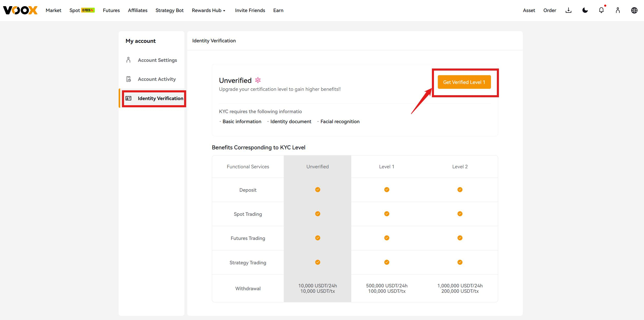Click Deposit checkmark under Unverified column
Screen dimensions: 644x320
(x=318, y=190)
